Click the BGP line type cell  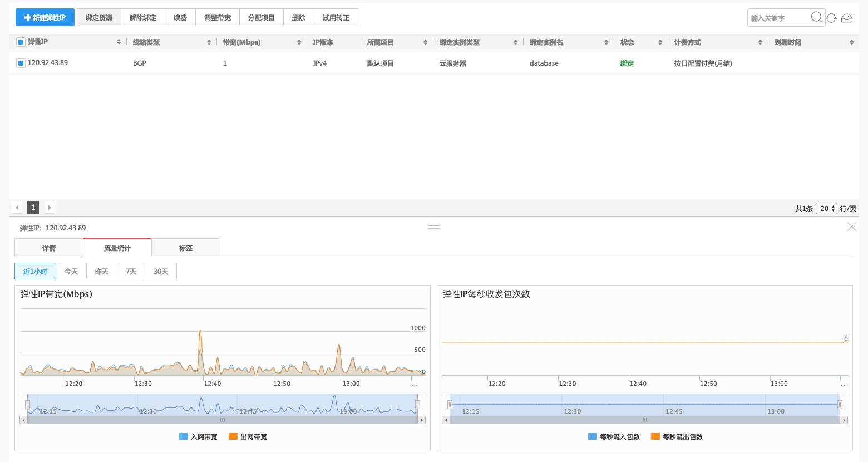(140, 63)
